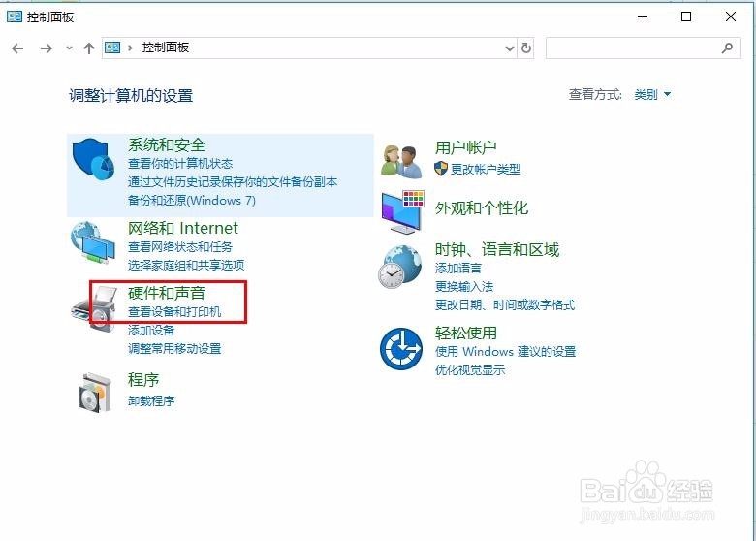Open 程序 category
Screen dimensions: 756x541
143,380
